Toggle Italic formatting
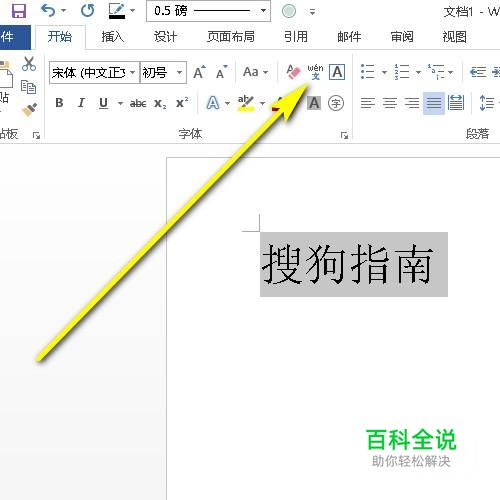The image size is (500, 500). pyautogui.click(x=81, y=103)
